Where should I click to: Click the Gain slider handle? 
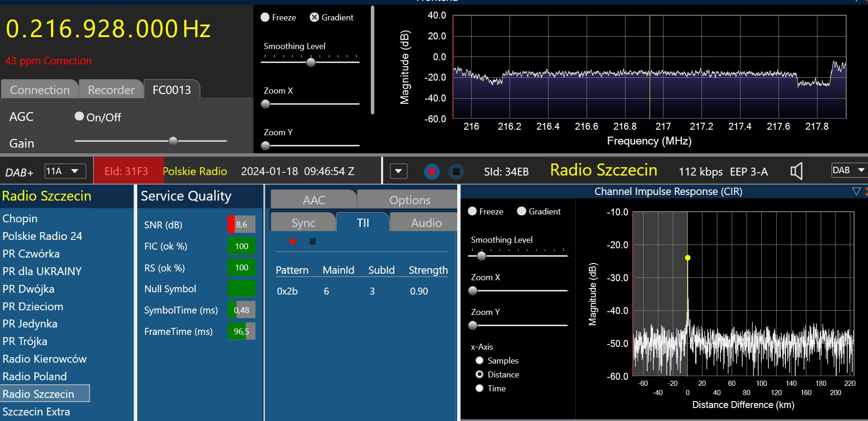click(x=173, y=141)
